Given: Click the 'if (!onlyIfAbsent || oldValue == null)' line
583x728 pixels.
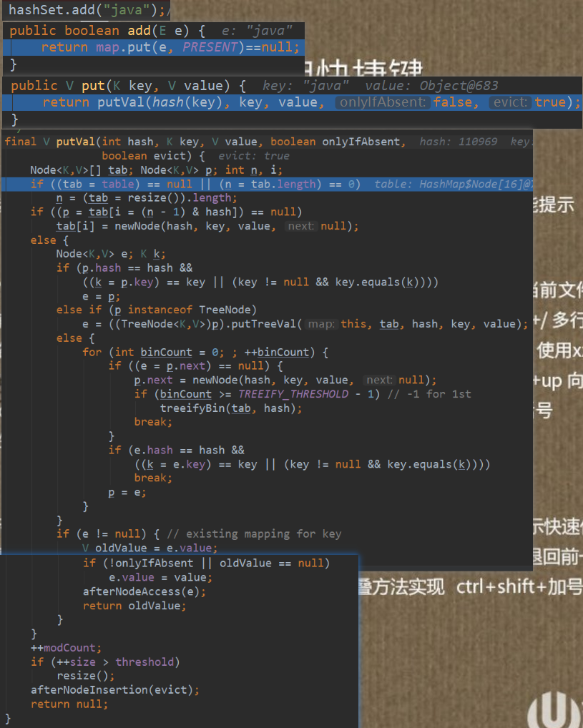Looking at the screenshot, I should pos(206,564).
